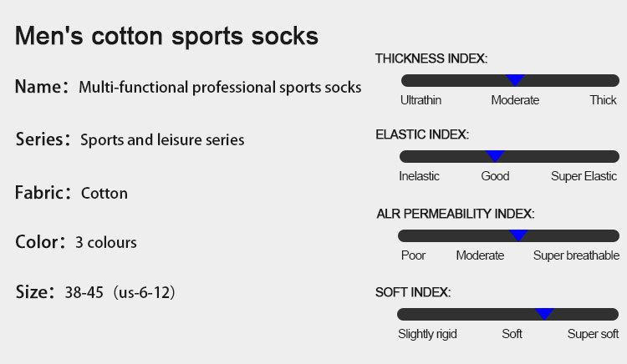Click the blue Soft Index marker
Viewport: 627px width, 364px height.
544,314
